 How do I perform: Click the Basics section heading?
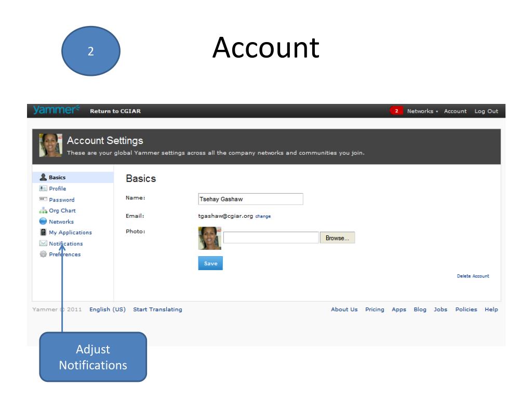(141, 179)
